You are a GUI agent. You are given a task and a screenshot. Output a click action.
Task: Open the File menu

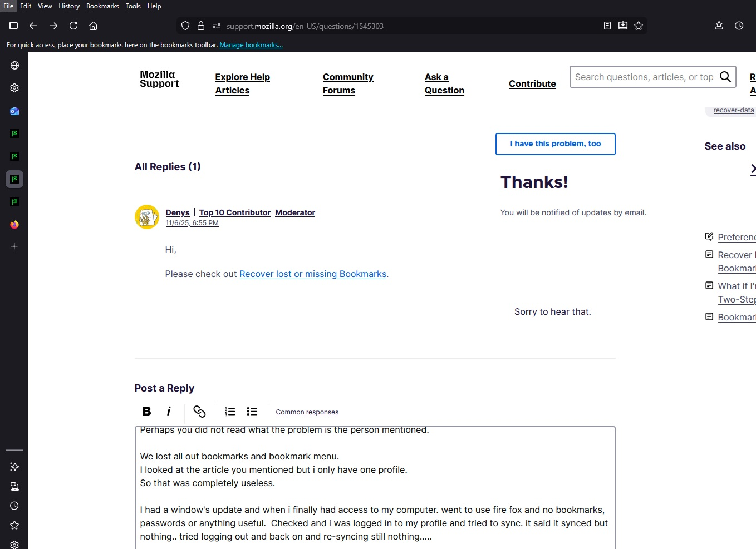click(8, 6)
